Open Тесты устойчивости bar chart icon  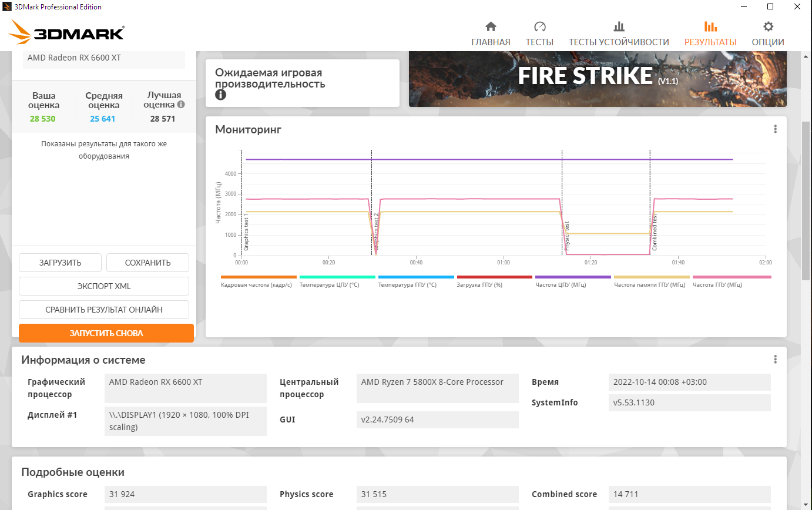pos(619,26)
